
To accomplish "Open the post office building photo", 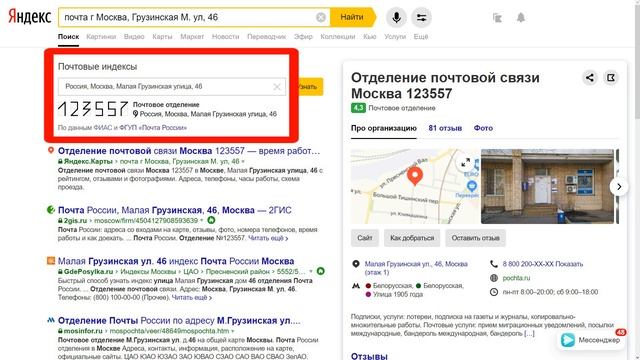I will click(x=547, y=187).
